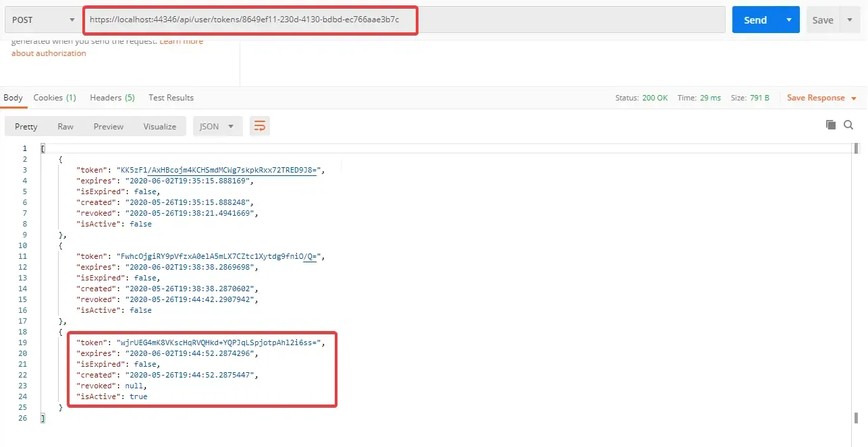Copy the response body to clipboard

831,125
